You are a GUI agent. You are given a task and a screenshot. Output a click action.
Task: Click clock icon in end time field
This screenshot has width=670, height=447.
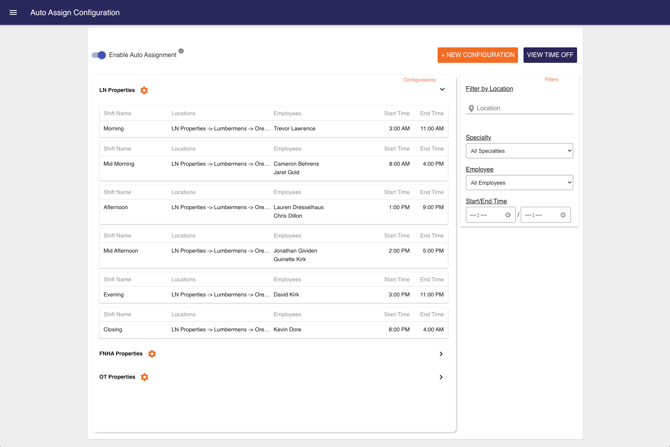(563, 215)
